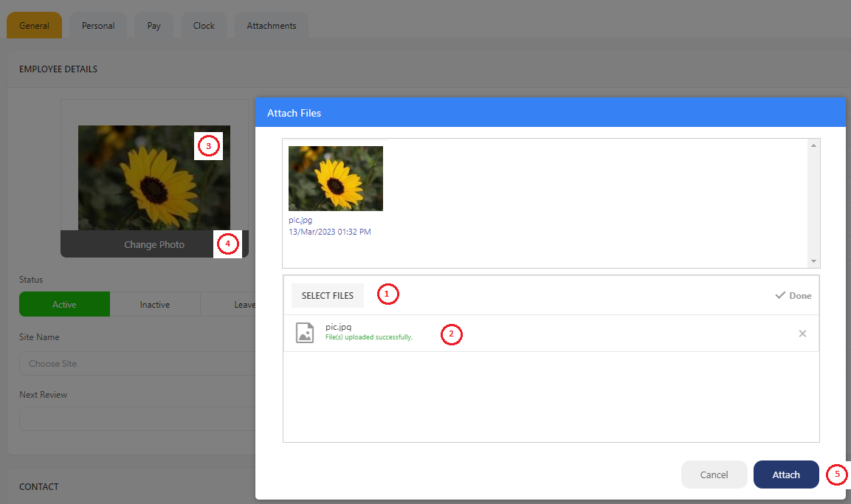Cancel the Attach Files dialog
Image resolution: width=851 pixels, height=504 pixels.
click(714, 474)
